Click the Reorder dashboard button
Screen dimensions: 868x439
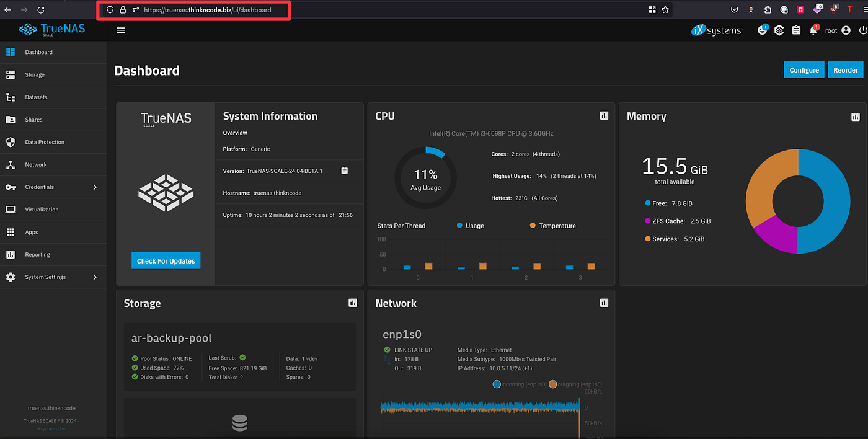click(845, 70)
